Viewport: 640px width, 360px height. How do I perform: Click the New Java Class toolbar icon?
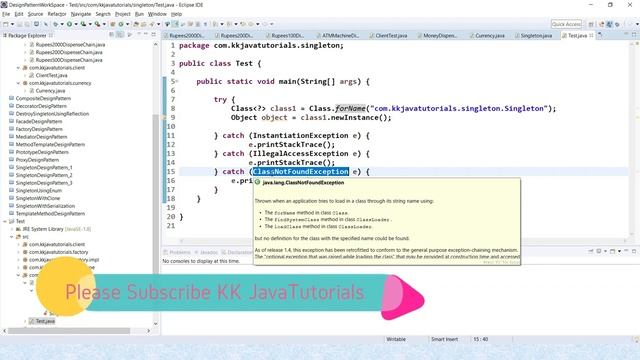(121, 24)
